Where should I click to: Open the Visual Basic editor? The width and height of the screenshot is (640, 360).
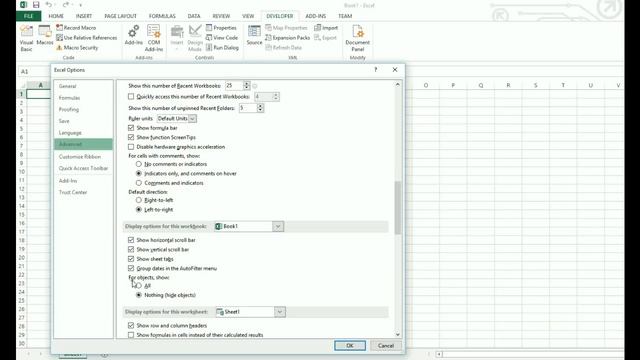tap(26, 38)
